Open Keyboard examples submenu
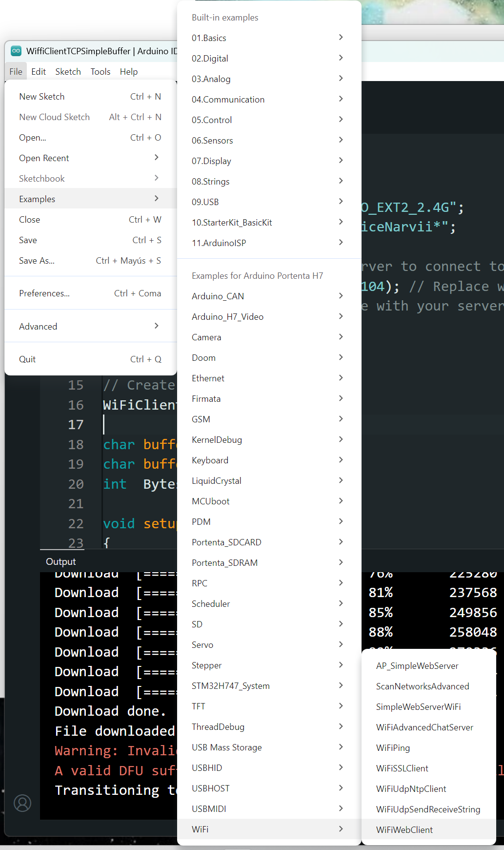Viewport: 504px width, 850px height. [x=269, y=460]
